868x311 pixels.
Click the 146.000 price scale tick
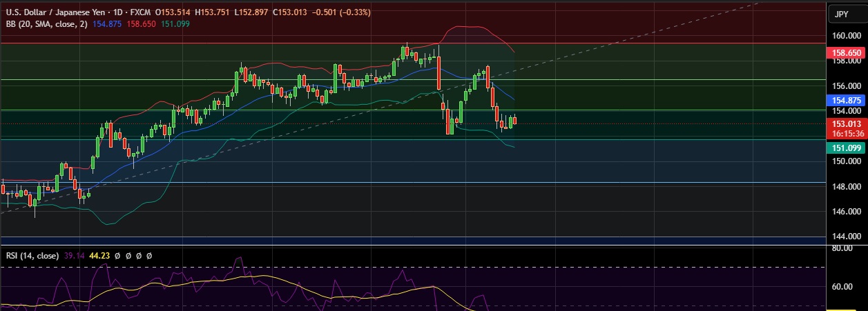845,211
